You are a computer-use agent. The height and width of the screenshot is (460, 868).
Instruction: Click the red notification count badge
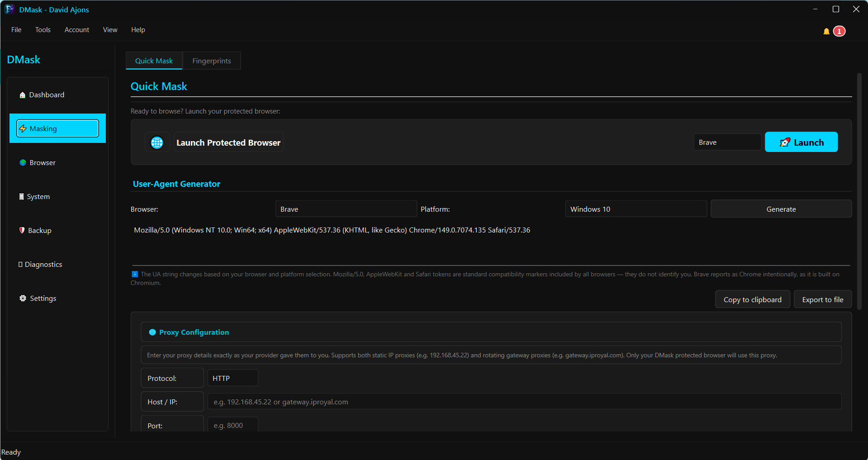click(x=840, y=31)
